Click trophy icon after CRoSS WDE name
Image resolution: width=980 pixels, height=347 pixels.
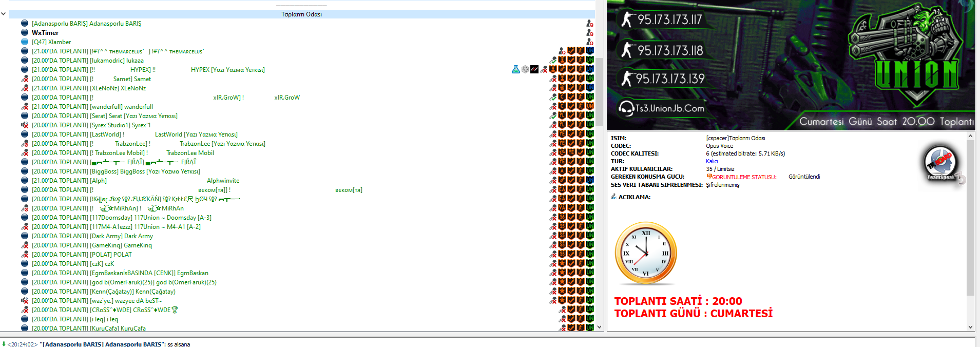click(175, 310)
